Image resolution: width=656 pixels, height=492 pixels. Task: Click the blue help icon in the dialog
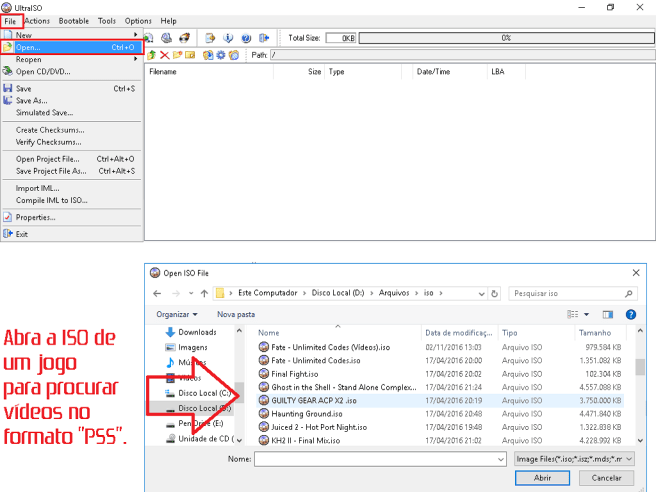click(x=630, y=314)
